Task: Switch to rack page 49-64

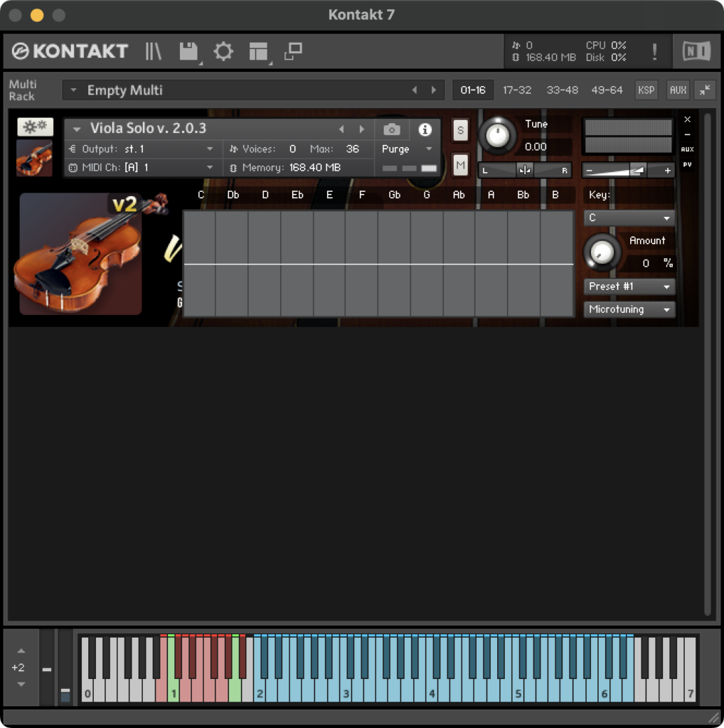Action: (x=607, y=90)
